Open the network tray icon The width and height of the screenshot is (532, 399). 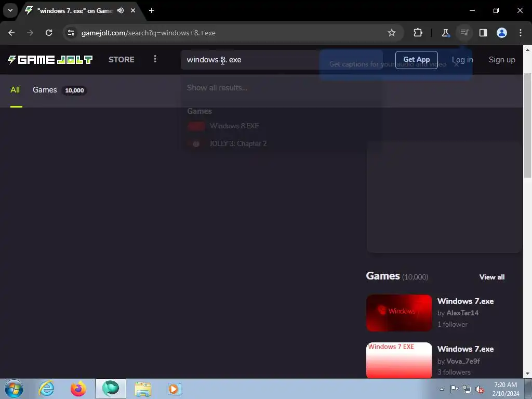click(467, 389)
